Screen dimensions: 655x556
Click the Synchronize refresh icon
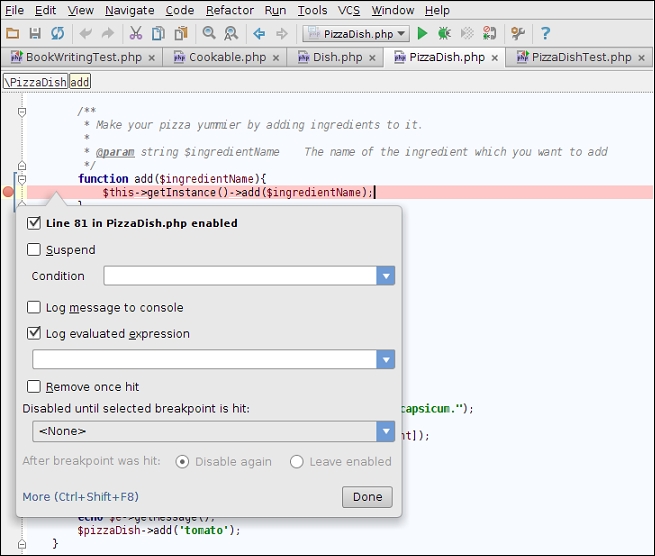(58, 33)
